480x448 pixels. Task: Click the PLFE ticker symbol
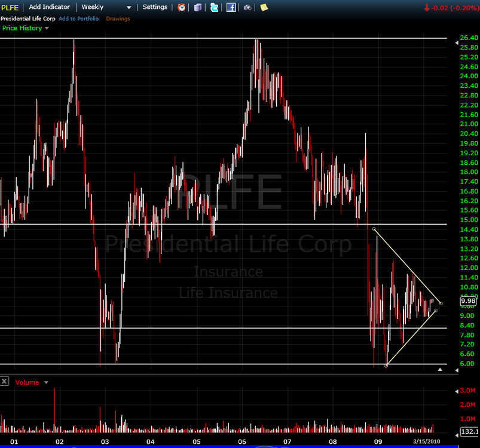pyautogui.click(x=10, y=7)
